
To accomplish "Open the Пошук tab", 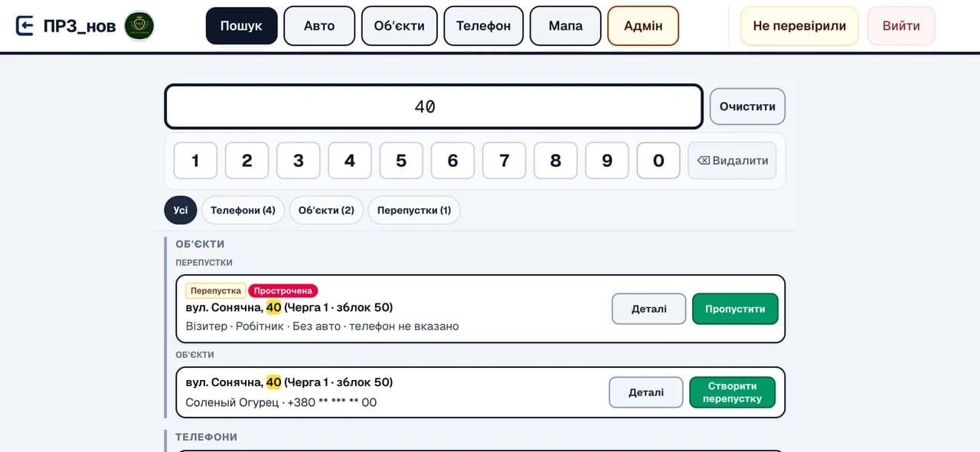I will (241, 25).
